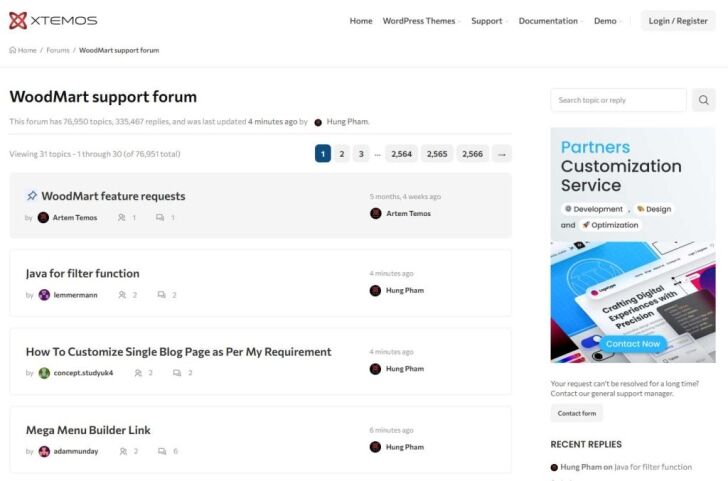Click Hung Pham avatar in Recent Replies
Viewport: 728px width, 481px height.
[554, 467]
